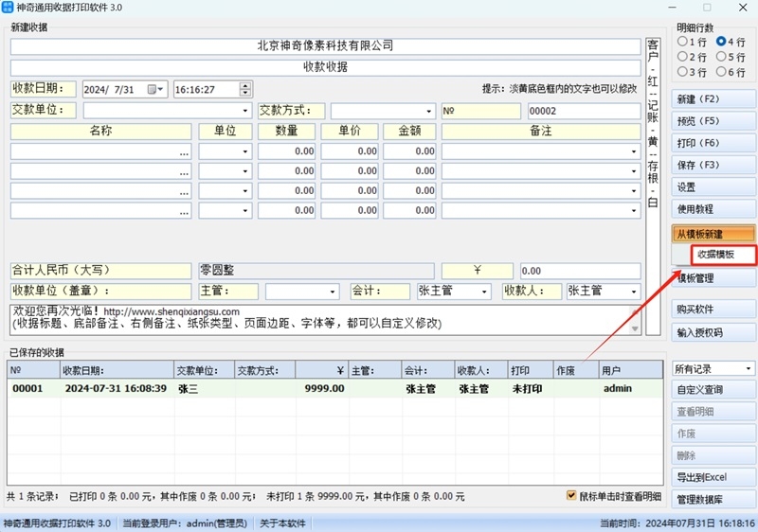Select saved receipt row 00001
Image resolution: width=758 pixels, height=532 pixels.
point(335,389)
